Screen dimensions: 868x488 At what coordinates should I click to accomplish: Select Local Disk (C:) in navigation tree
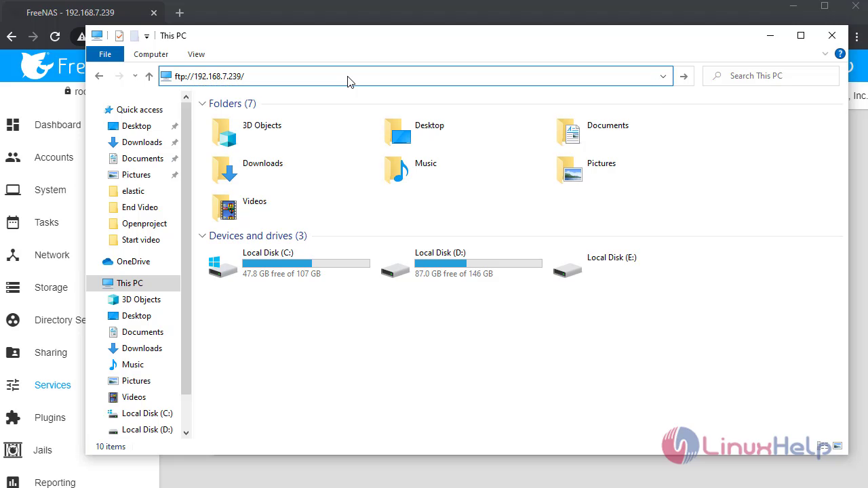tap(147, 413)
